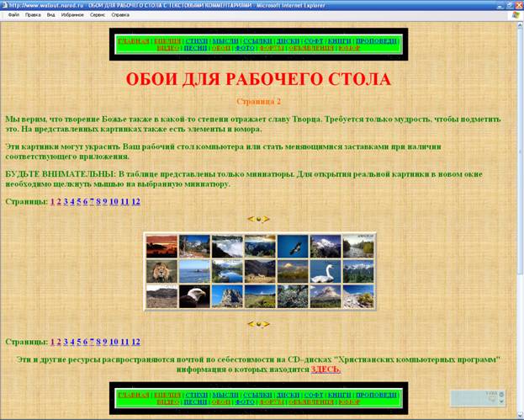Open ПРОПОВЕДИ in the top navigation bar
Screen dimensions: 524x420
(x=376, y=41)
